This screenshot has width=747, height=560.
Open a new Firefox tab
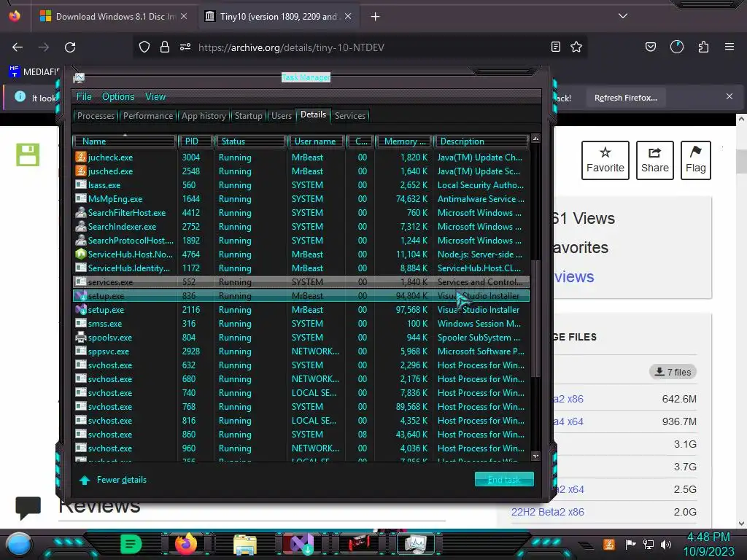(x=376, y=17)
